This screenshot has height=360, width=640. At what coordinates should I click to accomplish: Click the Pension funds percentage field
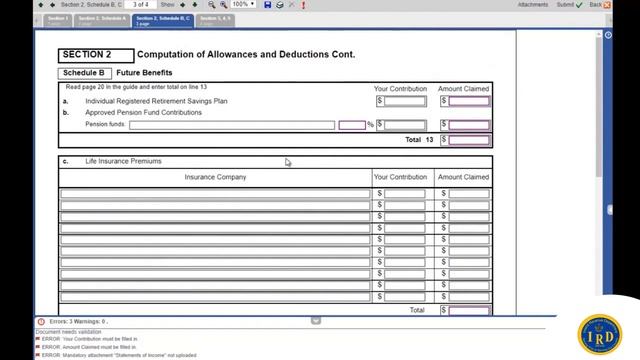(x=352, y=125)
